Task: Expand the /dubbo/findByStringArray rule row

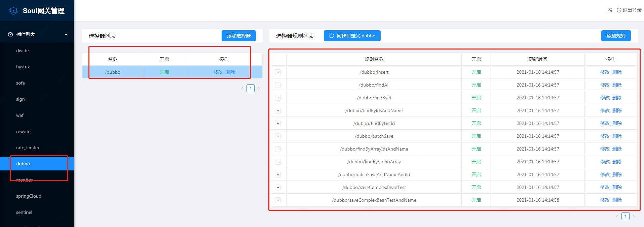Action: (278, 162)
